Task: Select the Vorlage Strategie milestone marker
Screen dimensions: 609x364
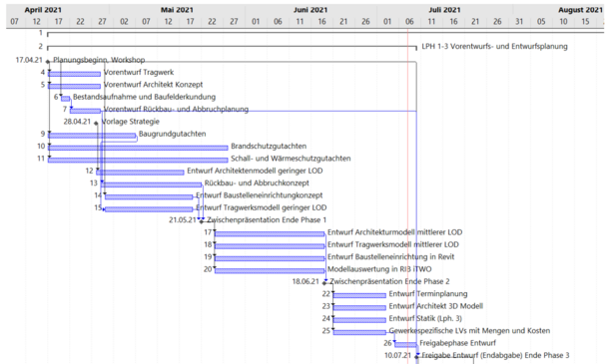Action: (96, 123)
